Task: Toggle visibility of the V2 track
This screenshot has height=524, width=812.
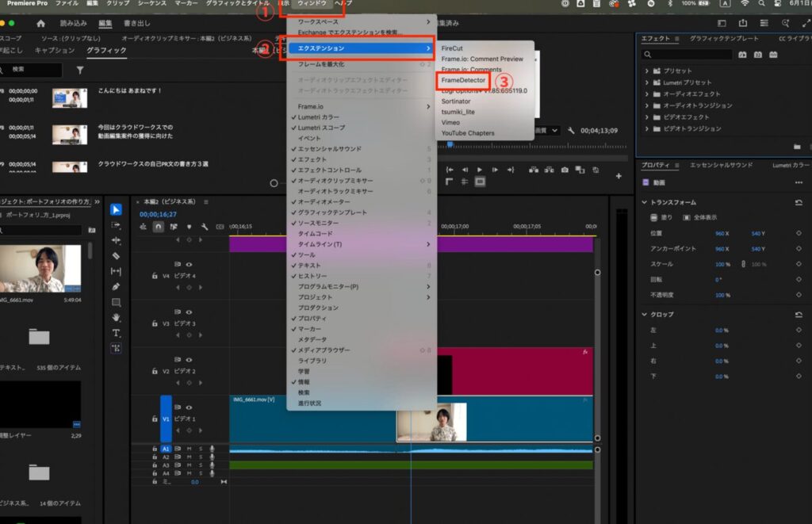Action: [x=189, y=360]
